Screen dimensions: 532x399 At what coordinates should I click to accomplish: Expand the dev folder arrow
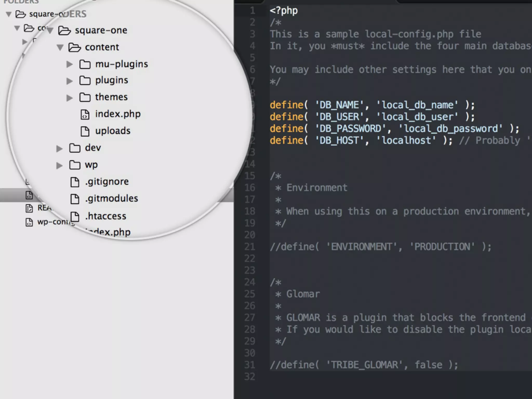coord(59,148)
